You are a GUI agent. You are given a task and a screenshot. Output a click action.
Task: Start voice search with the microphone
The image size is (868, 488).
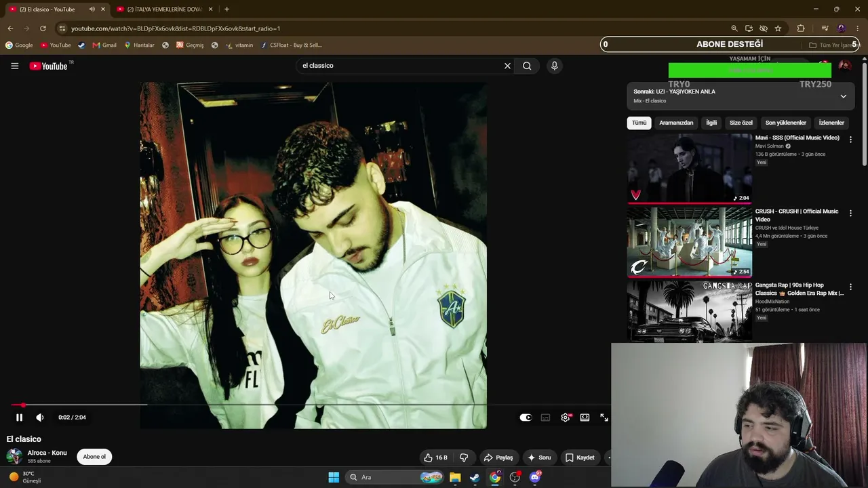coord(554,66)
